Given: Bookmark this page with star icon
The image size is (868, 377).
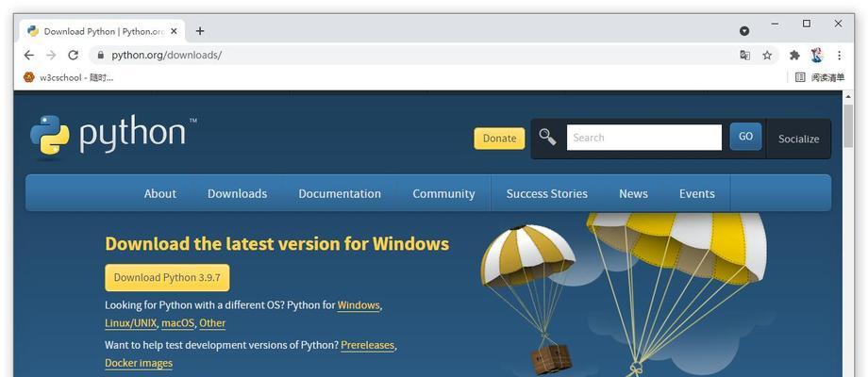Looking at the screenshot, I should [x=767, y=55].
